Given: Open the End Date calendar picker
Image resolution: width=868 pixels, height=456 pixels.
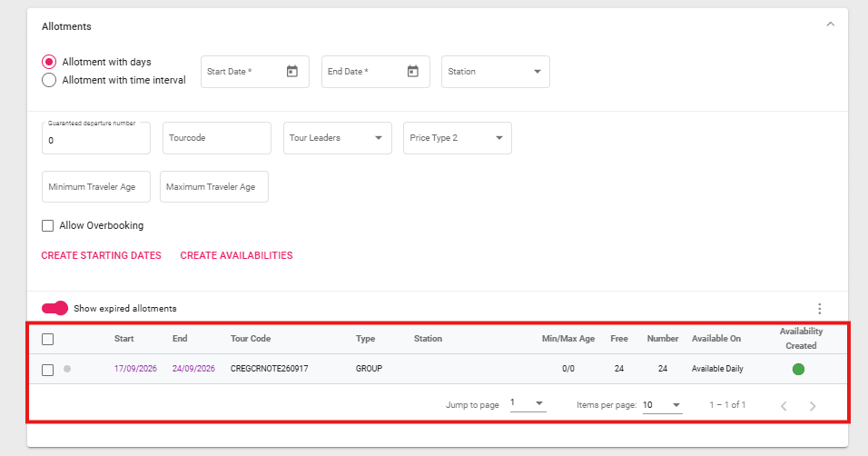Looking at the screenshot, I should tap(412, 72).
